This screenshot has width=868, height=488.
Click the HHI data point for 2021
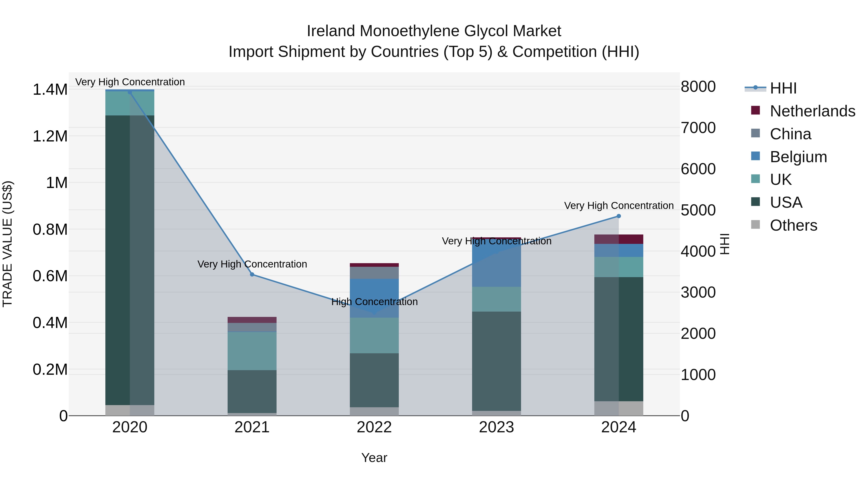point(252,274)
